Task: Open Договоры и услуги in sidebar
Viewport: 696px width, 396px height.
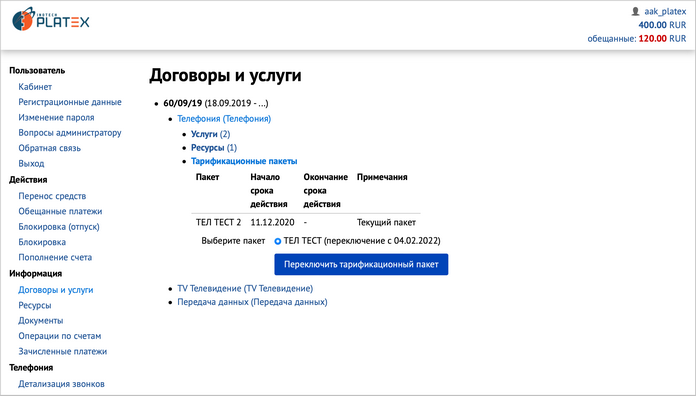Action: click(55, 290)
